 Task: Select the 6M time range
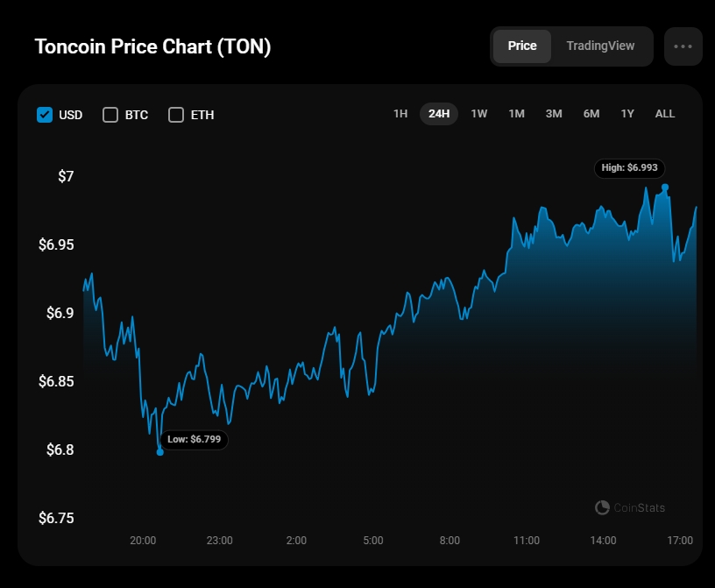(x=591, y=114)
